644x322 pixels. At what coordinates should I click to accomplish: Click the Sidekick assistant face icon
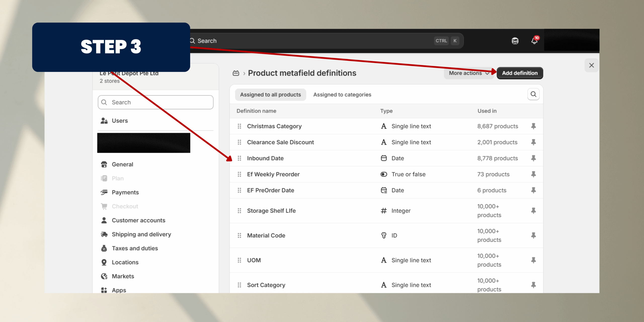pos(515,41)
